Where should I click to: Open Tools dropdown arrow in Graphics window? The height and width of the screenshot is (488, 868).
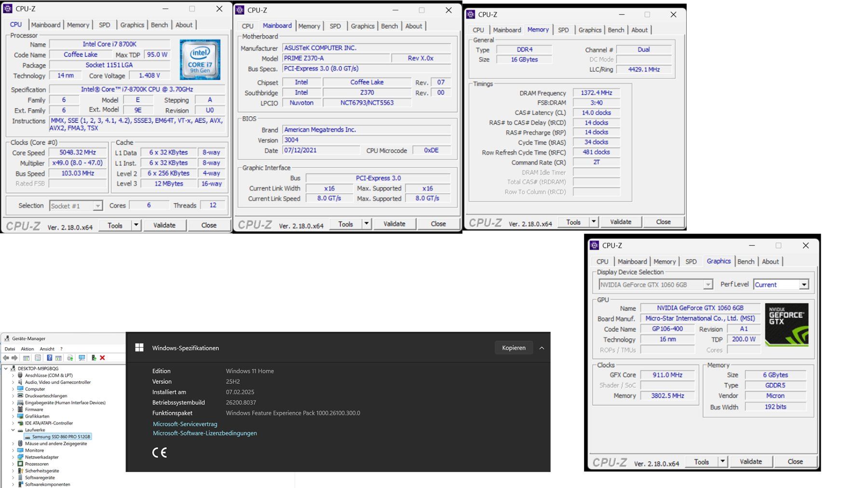click(x=723, y=461)
